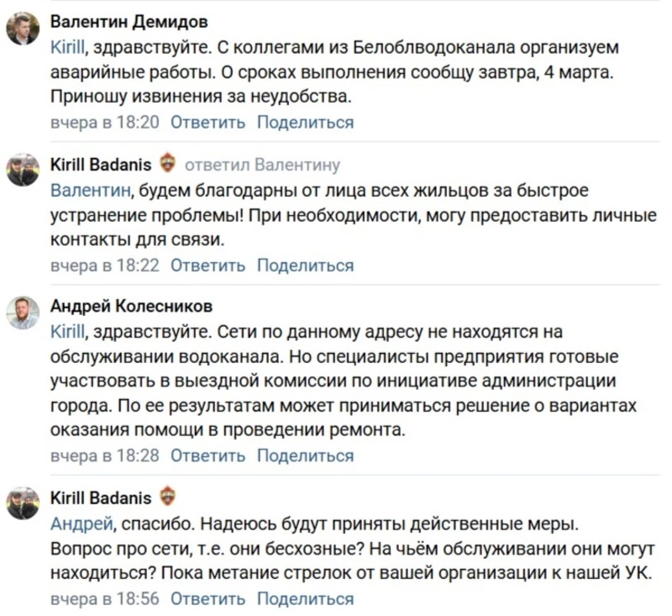Share the 18:56 comment with Поделиться
The image size is (672, 616).
click(x=305, y=599)
